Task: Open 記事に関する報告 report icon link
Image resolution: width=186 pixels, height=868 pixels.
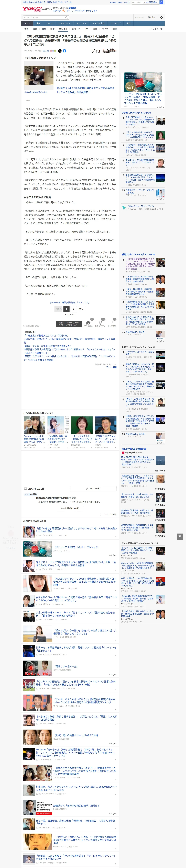Action: point(32,326)
